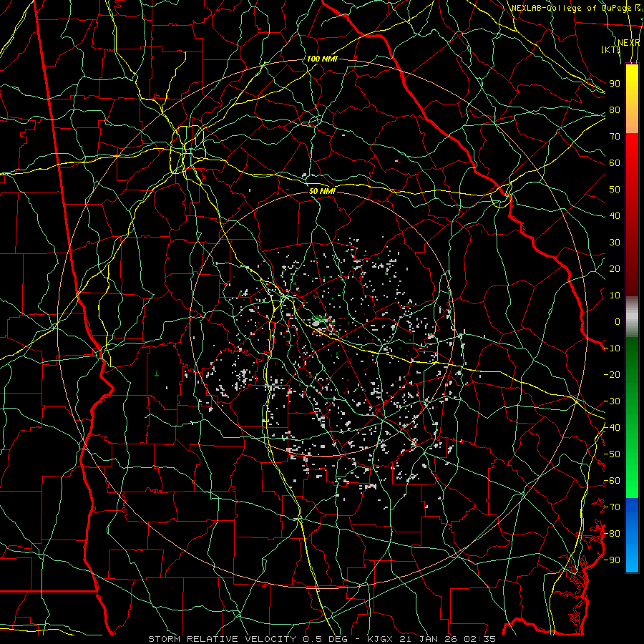Screen dimensions: 644x644
Task: Click the NEXR label above the scale
Action: point(629,43)
